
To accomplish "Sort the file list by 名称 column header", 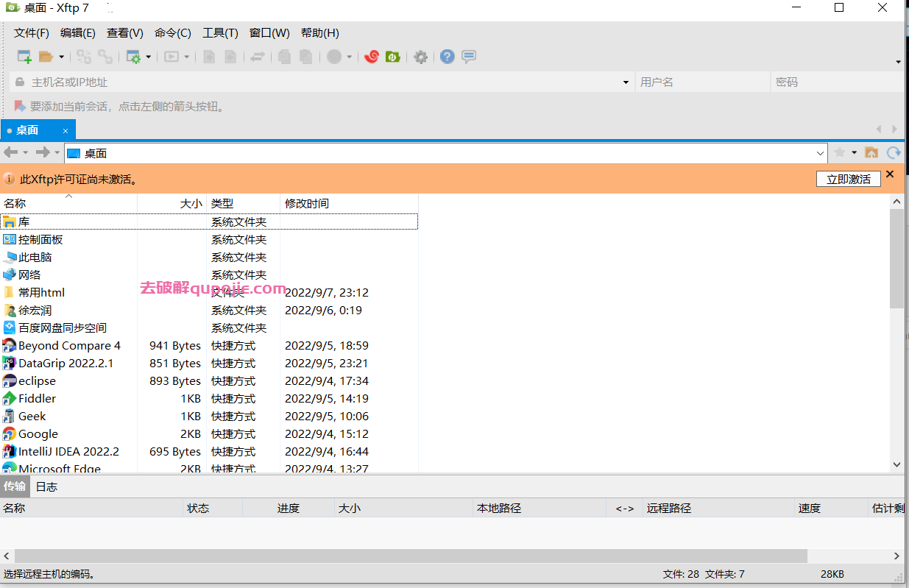I will tap(68, 204).
